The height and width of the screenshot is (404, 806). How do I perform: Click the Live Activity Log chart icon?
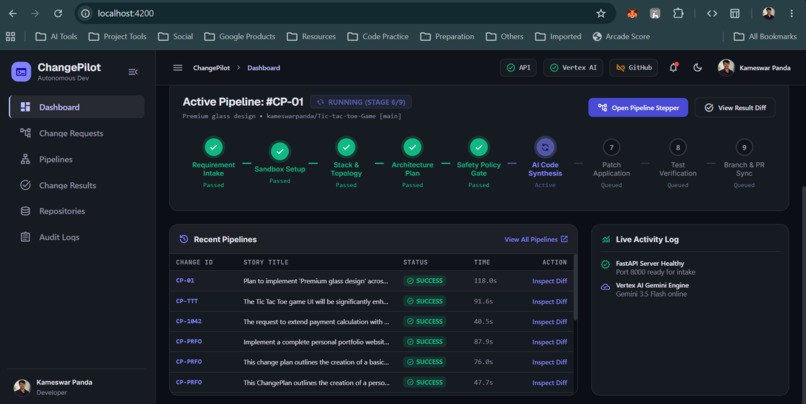[606, 239]
